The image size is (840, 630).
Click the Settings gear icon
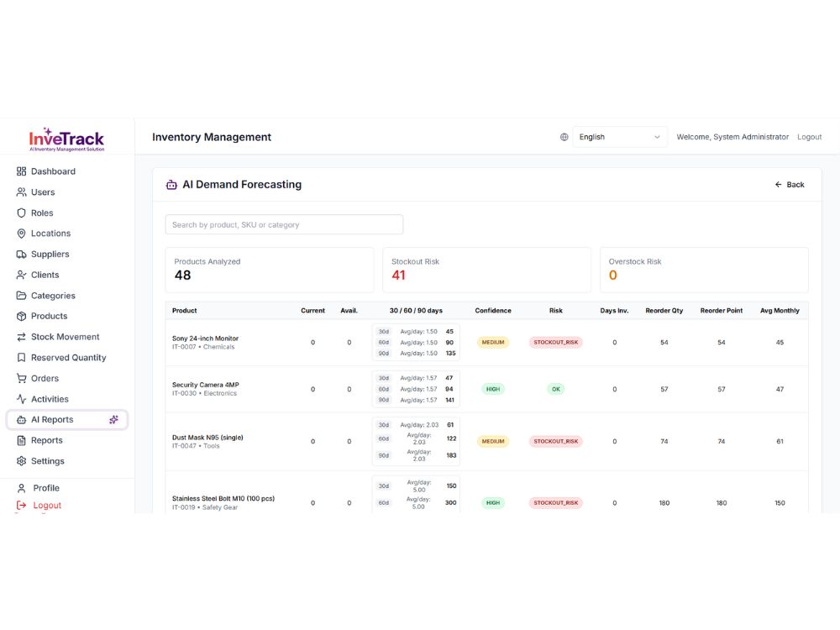click(x=22, y=460)
